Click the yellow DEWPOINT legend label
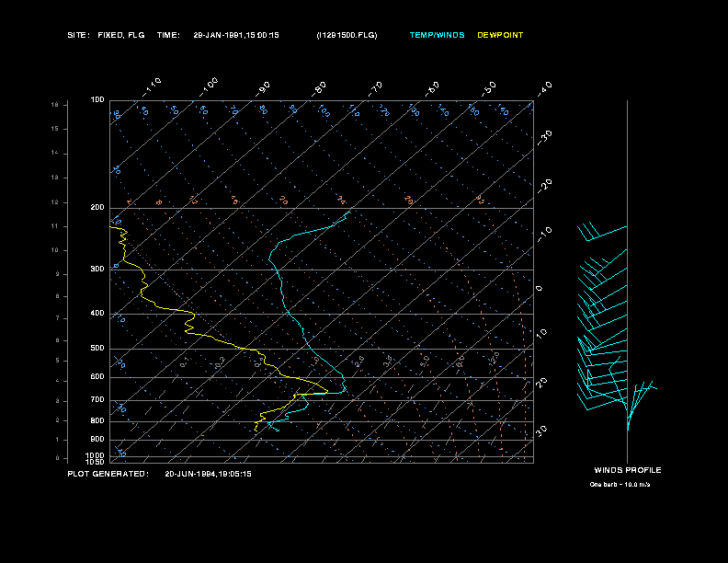Screen dimensions: 728x563 pyautogui.click(x=500, y=35)
